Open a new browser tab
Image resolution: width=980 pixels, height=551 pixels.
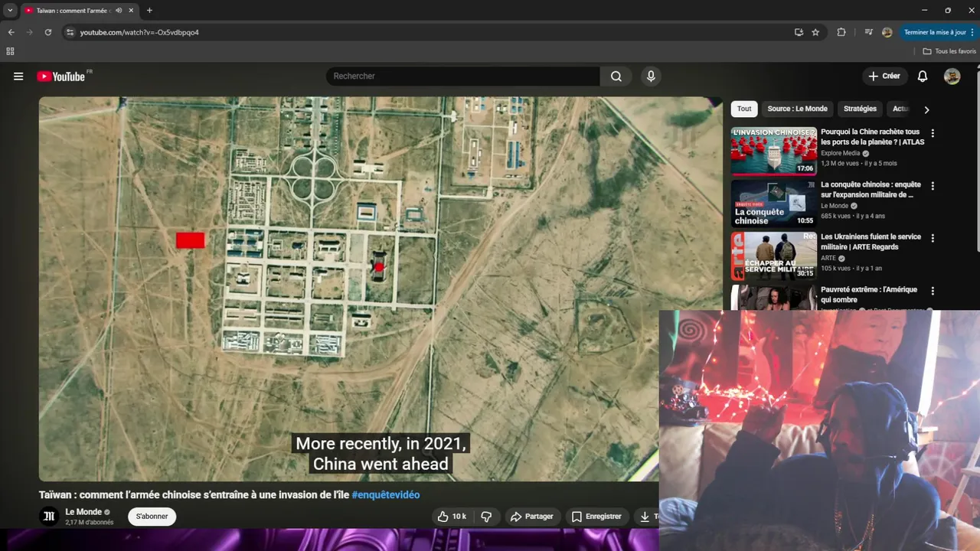click(x=149, y=11)
